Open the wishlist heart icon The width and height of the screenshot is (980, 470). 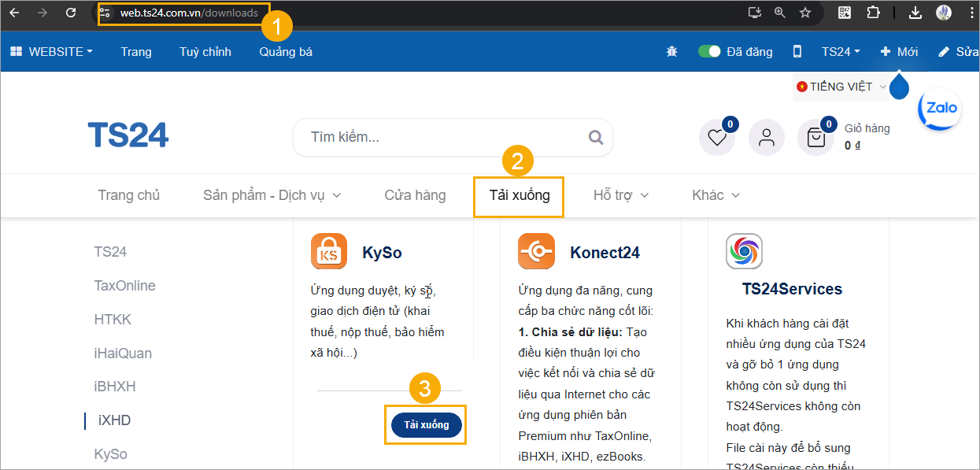tap(717, 138)
